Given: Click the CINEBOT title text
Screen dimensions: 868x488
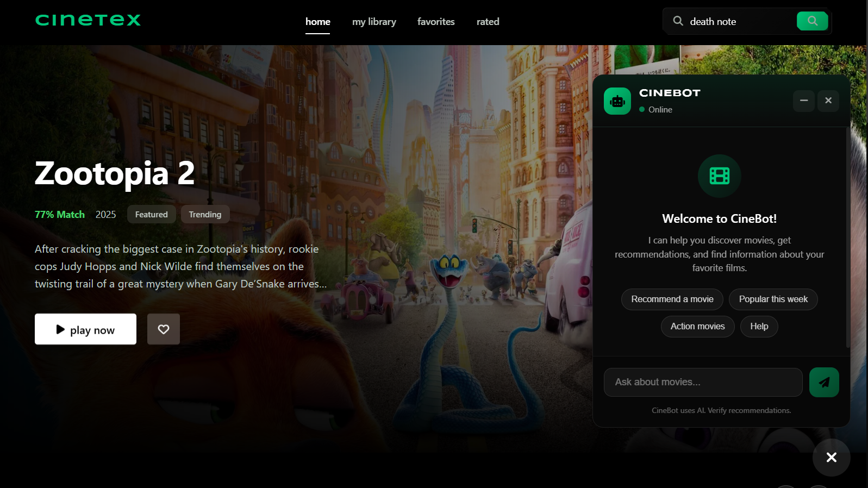Looking at the screenshot, I should pyautogui.click(x=670, y=93).
